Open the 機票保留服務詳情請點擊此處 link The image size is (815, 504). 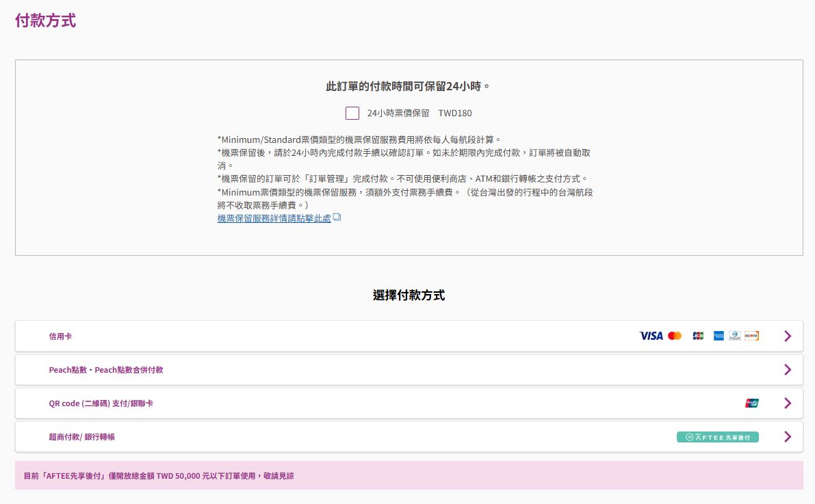tap(274, 218)
